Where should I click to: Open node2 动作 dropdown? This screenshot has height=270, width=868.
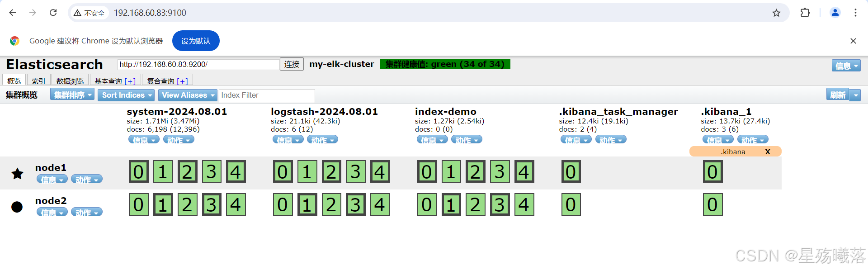(87, 212)
